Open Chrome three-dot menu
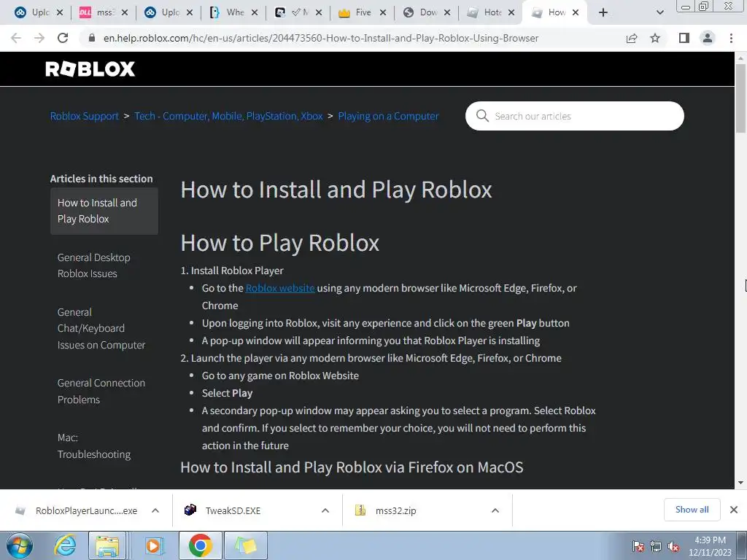This screenshot has width=747, height=560. pos(731,38)
